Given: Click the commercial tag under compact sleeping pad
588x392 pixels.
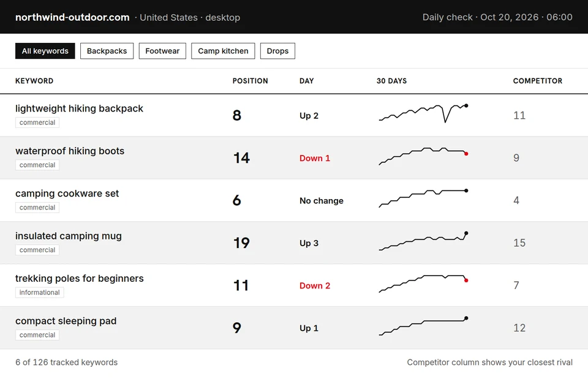Looking at the screenshot, I should [37, 335].
